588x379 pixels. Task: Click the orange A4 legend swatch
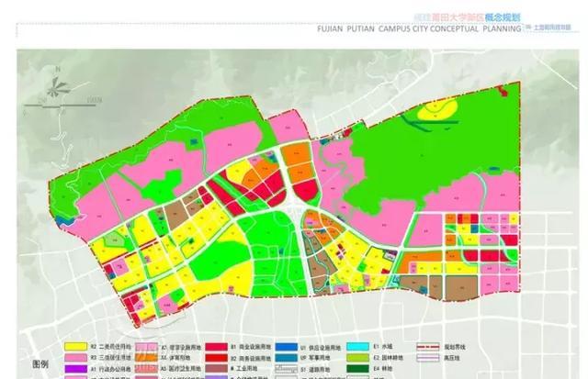click(x=146, y=358)
